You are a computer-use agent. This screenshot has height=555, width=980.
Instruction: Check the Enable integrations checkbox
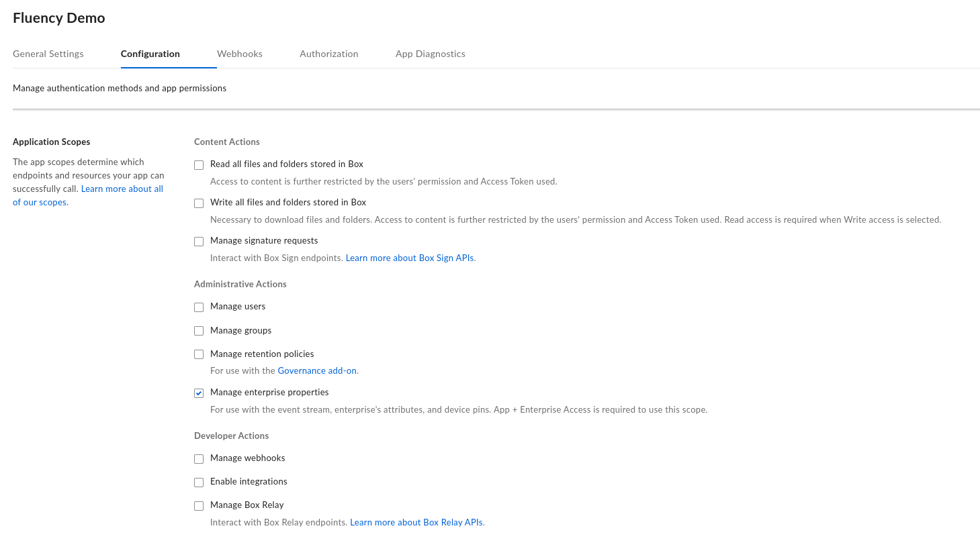click(199, 483)
